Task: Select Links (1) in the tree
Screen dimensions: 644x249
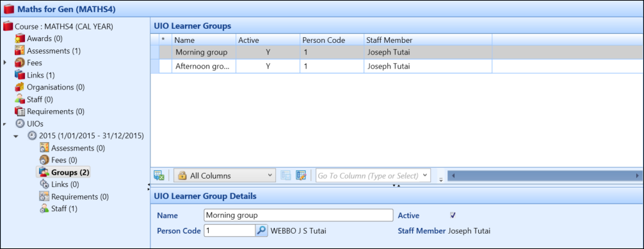Action: pos(41,75)
